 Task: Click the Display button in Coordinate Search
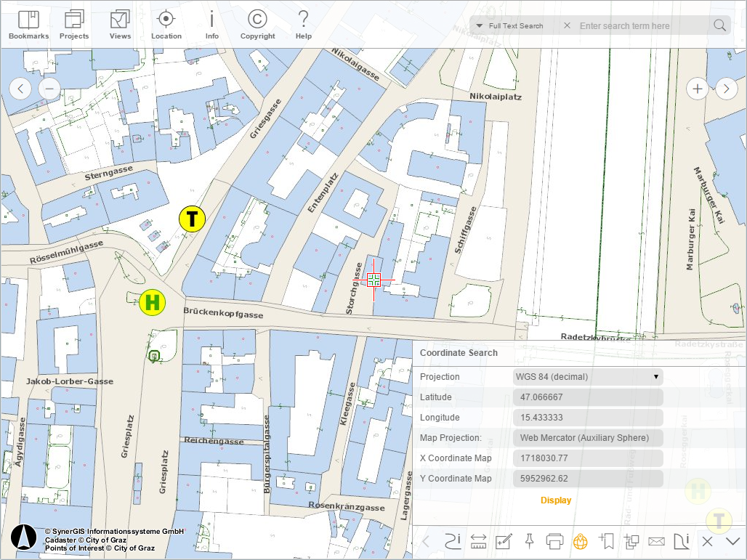[556, 500]
